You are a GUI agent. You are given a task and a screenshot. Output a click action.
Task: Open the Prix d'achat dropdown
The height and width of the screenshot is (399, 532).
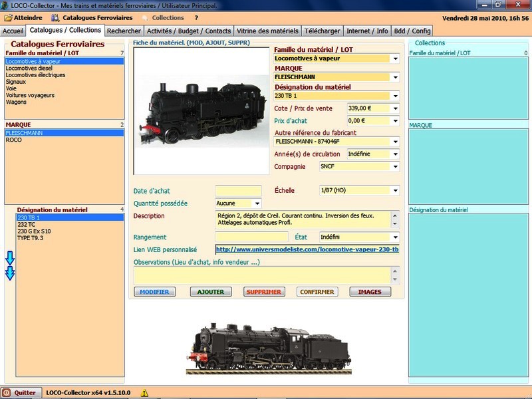[x=395, y=121]
